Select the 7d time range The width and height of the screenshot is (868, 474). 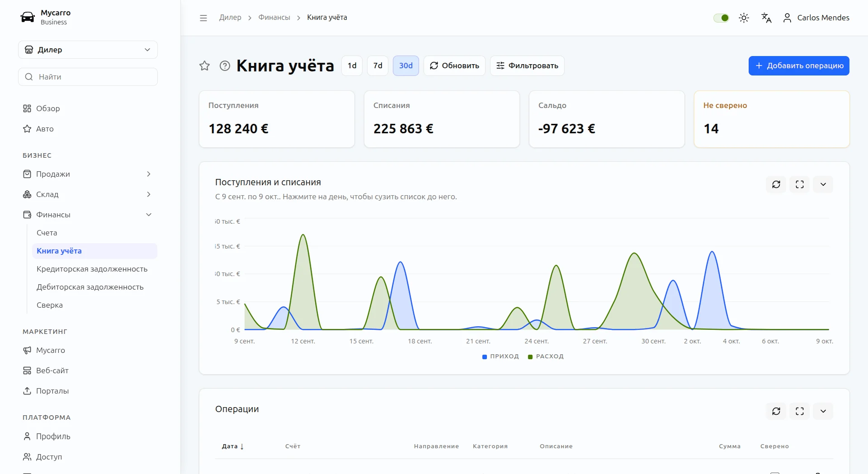378,66
